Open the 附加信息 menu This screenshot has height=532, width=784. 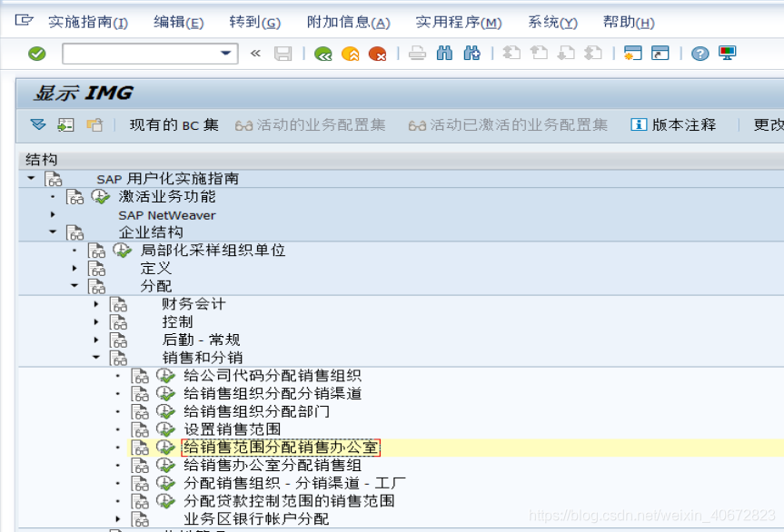348,22
